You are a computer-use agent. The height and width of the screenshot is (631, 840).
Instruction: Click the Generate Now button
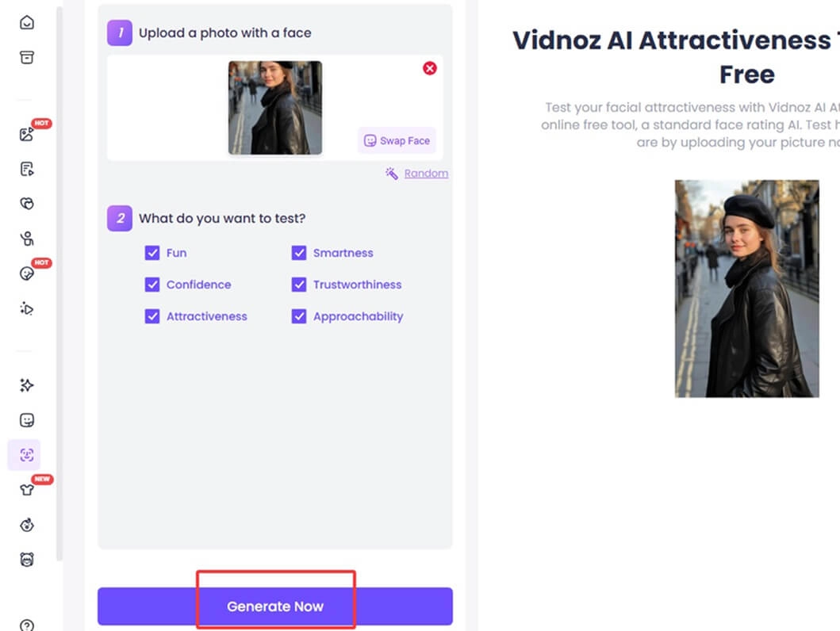click(x=274, y=606)
